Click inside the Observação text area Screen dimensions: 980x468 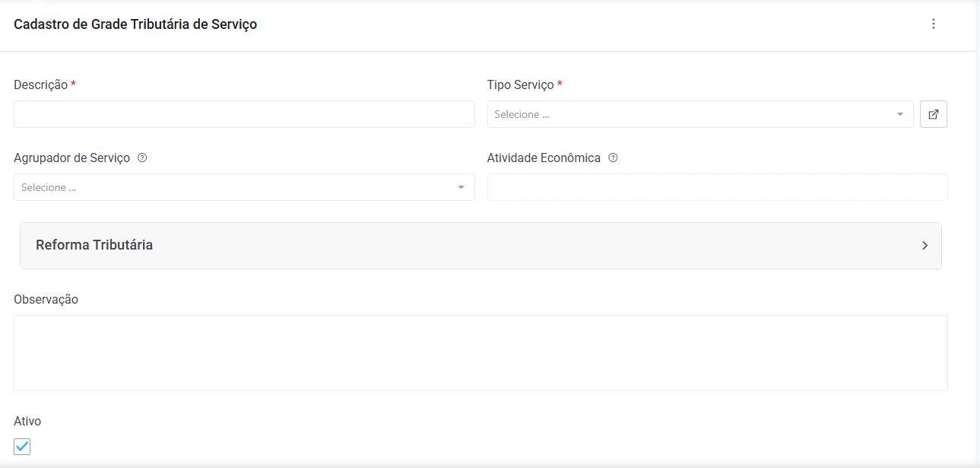[x=480, y=353]
